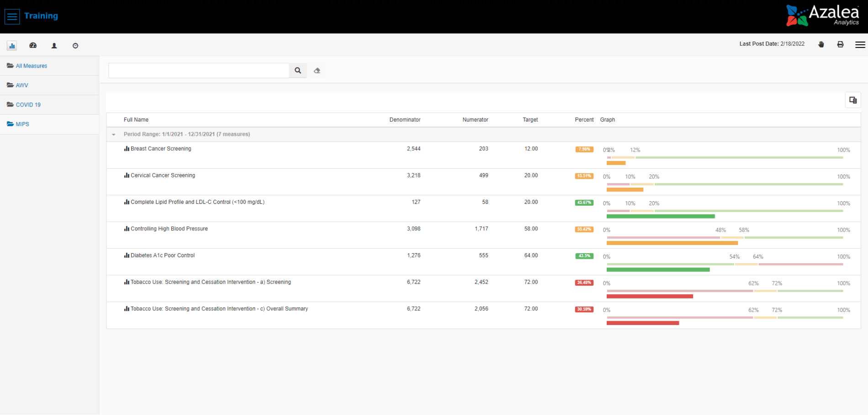Open Controlling High Blood Pressure measure
Viewport: 868px width, 415px height.
coord(169,229)
